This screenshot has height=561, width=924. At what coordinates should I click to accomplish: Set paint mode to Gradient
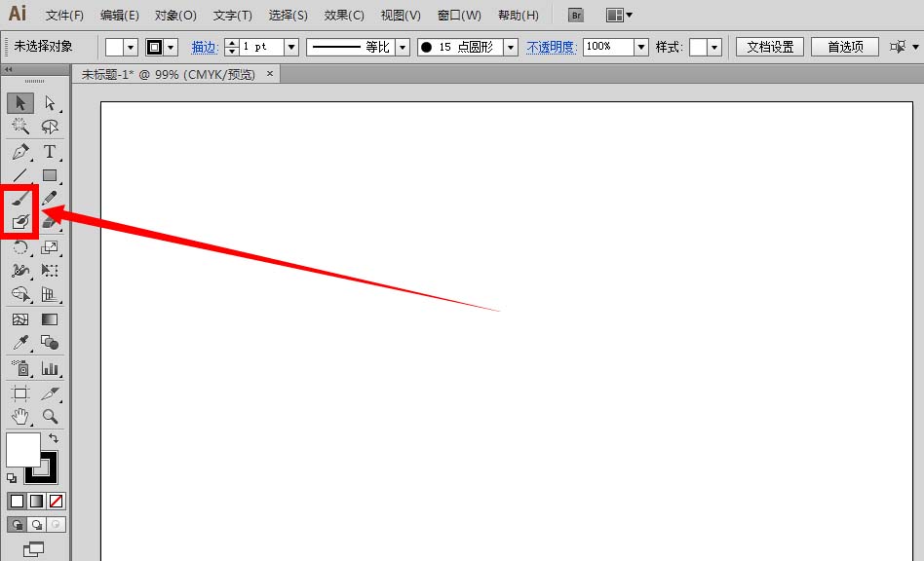click(36, 501)
